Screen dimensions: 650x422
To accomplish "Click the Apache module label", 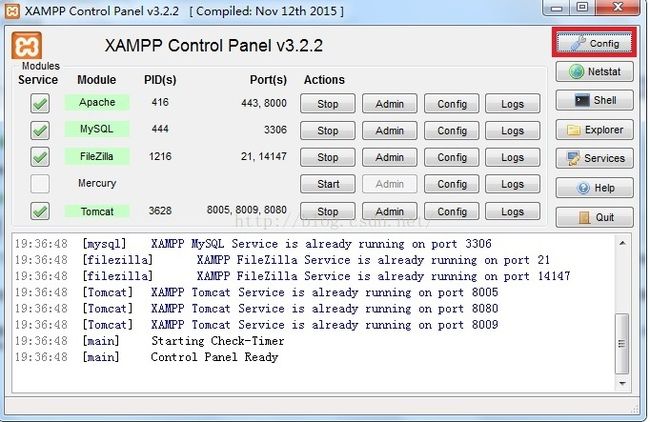I will click(x=97, y=102).
